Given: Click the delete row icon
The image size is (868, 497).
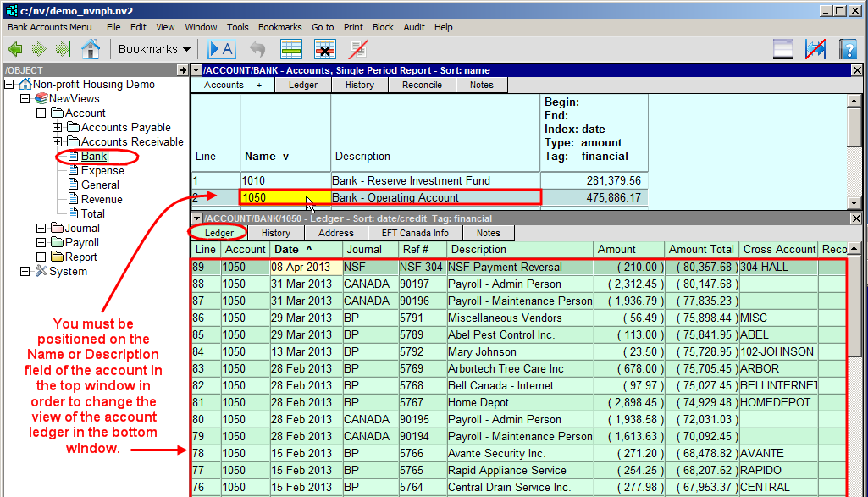Looking at the screenshot, I should [x=325, y=49].
